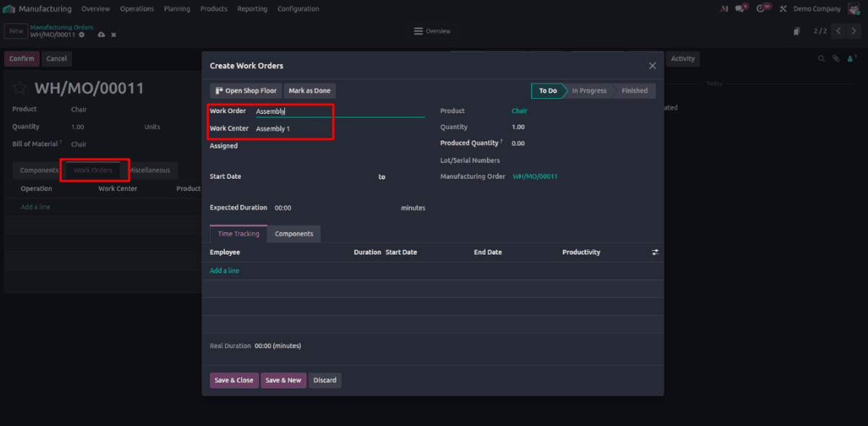Image resolution: width=868 pixels, height=426 pixels.
Task: Open the Shop Floor from the dialog
Action: (x=245, y=90)
